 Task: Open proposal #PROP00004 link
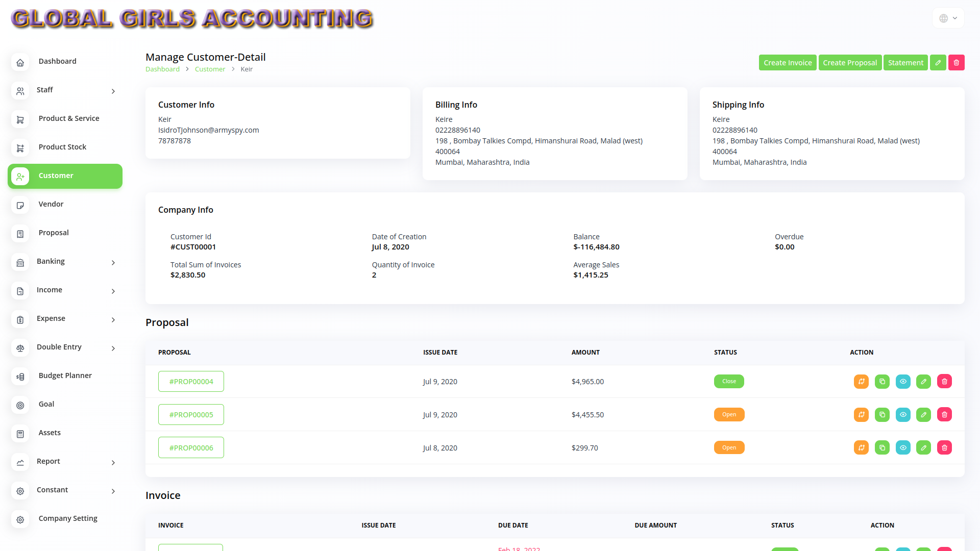(x=191, y=382)
